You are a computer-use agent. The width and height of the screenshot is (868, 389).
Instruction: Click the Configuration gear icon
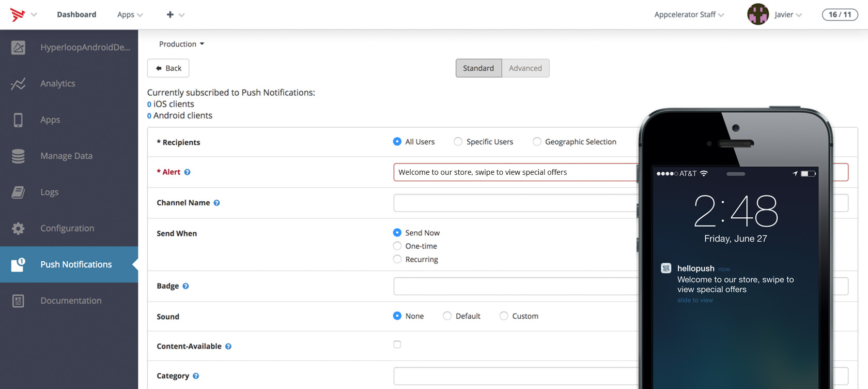(x=18, y=229)
